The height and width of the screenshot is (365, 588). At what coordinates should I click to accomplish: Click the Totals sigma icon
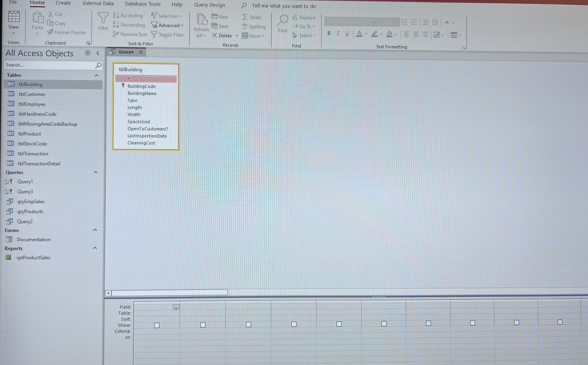coord(245,17)
